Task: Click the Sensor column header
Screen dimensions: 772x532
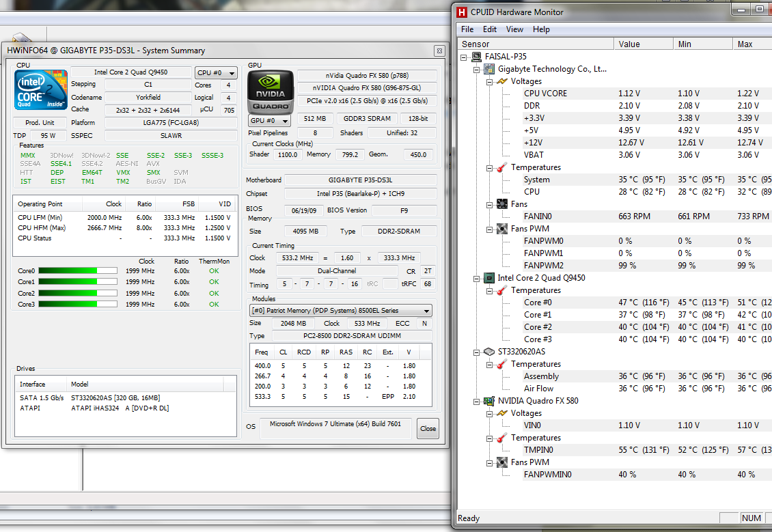Action: (536, 44)
